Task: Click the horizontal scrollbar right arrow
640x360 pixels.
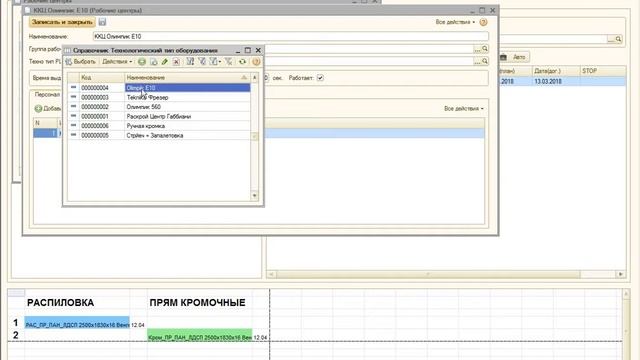Action: (x=621, y=274)
